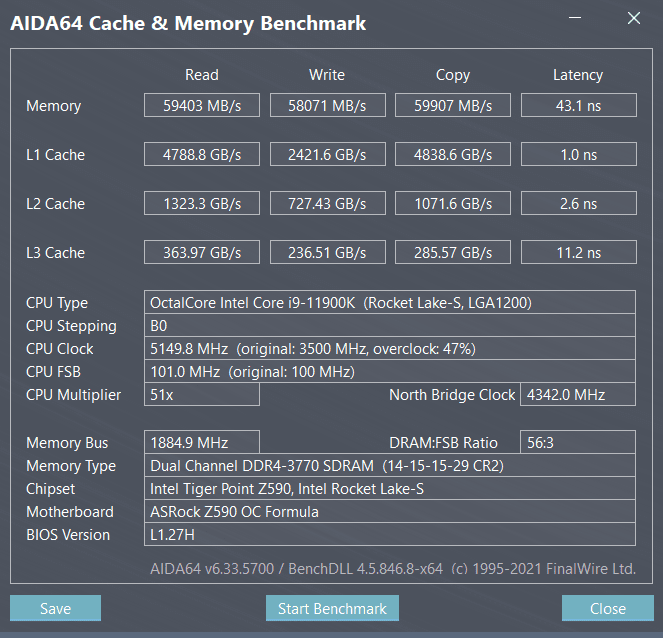Select the North Bridge Clock value
Image resolution: width=663 pixels, height=638 pixels.
578,394
